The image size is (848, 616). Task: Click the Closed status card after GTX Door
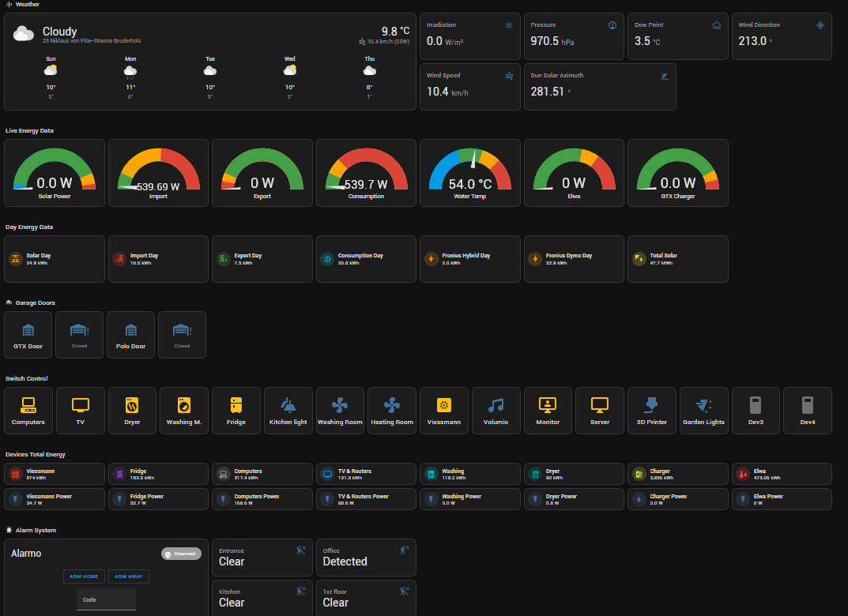tap(80, 335)
